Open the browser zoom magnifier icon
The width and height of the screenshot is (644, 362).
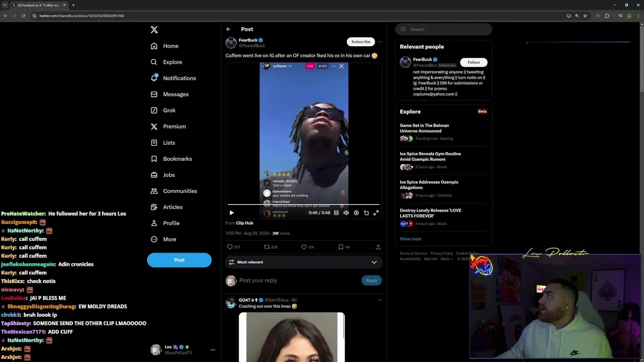click(x=577, y=16)
